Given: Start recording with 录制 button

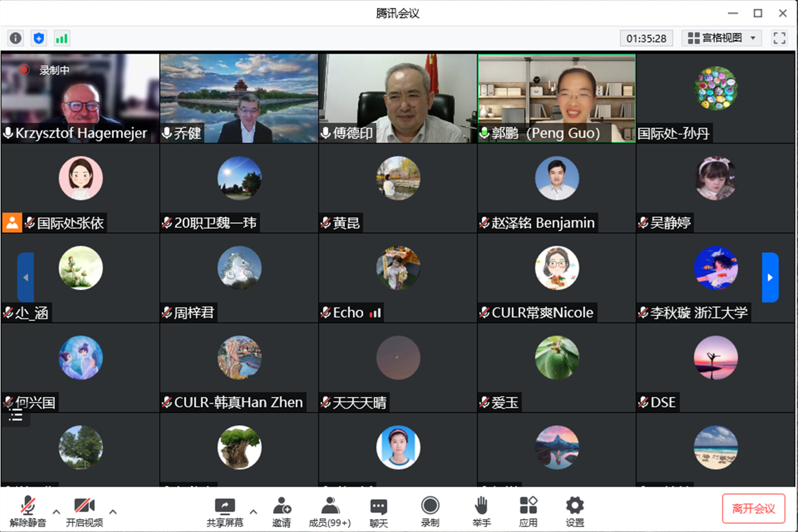Looking at the screenshot, I should (430, 512).
